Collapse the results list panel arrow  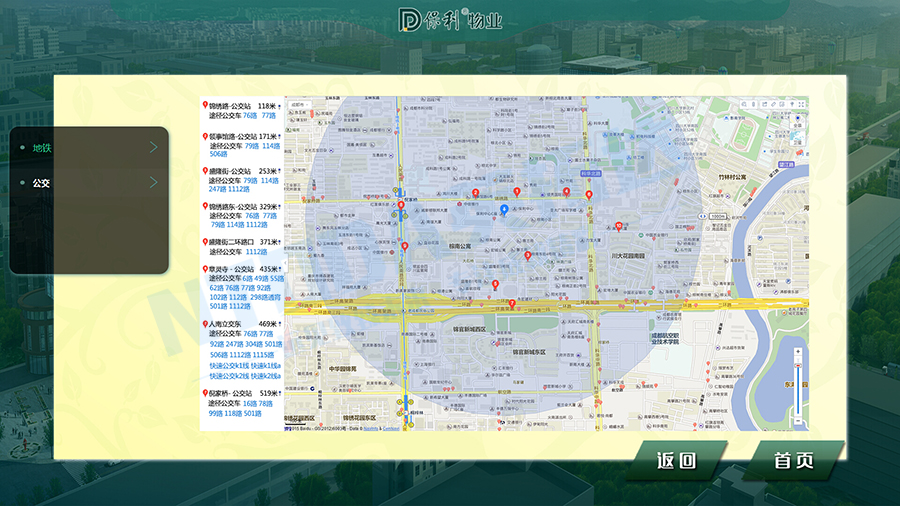point(285,264)
